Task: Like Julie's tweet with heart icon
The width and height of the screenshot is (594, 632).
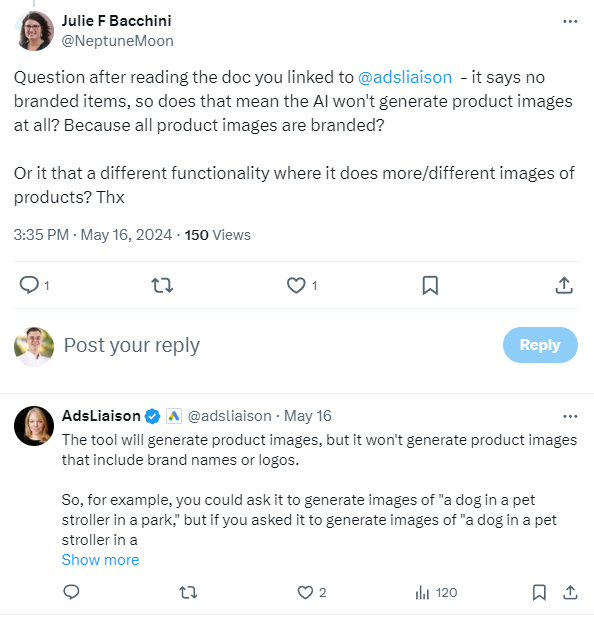Action: click(x=296, y=285)
